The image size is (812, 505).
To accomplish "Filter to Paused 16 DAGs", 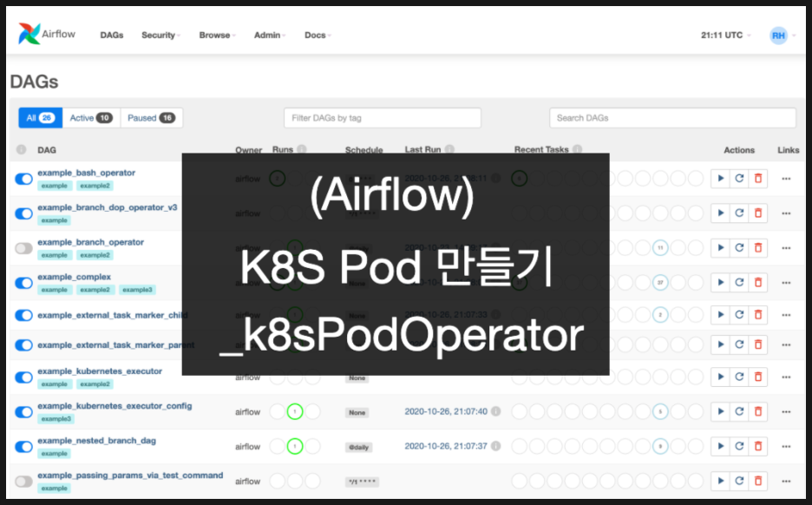I will [151, 118].
